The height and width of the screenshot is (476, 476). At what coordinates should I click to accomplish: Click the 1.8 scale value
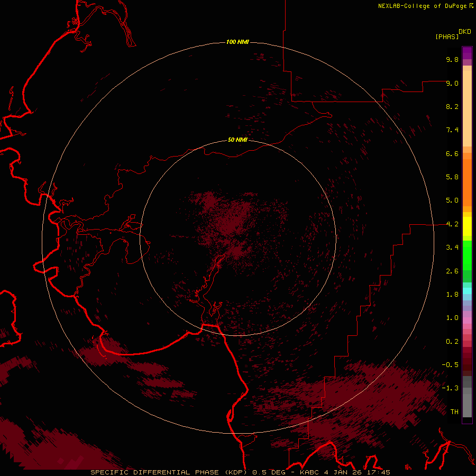pyautogui.click(x=452, y=295)
